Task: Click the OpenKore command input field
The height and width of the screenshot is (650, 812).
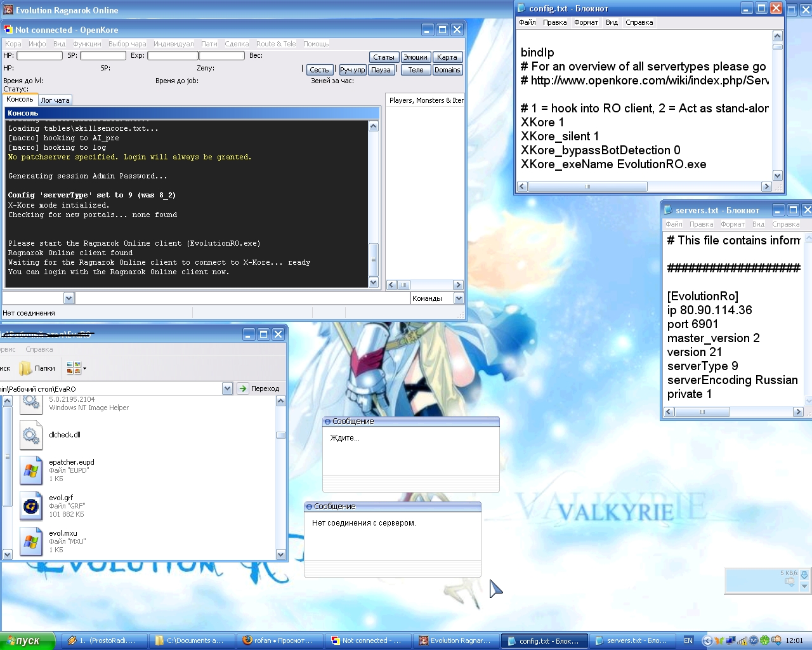Action: [242, 298]
